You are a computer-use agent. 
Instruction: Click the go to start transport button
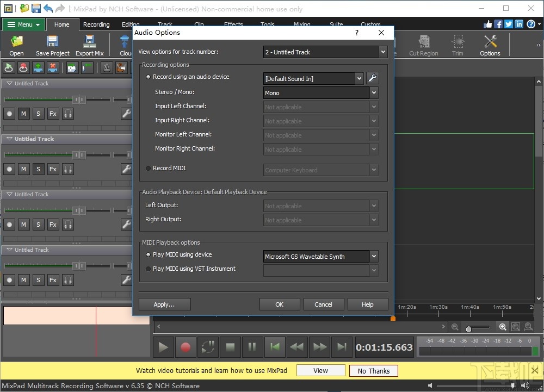pos(275,347)
